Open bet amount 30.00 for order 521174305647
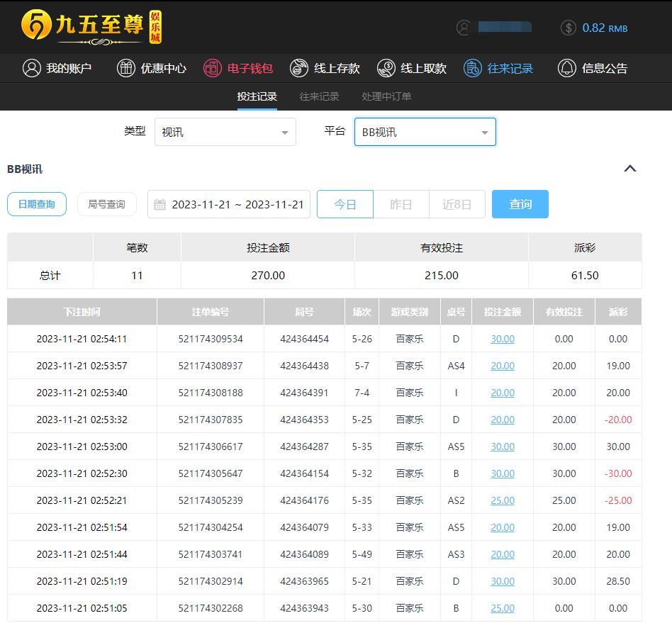Viewport: 672px width, 623px height. click(503, 474)
